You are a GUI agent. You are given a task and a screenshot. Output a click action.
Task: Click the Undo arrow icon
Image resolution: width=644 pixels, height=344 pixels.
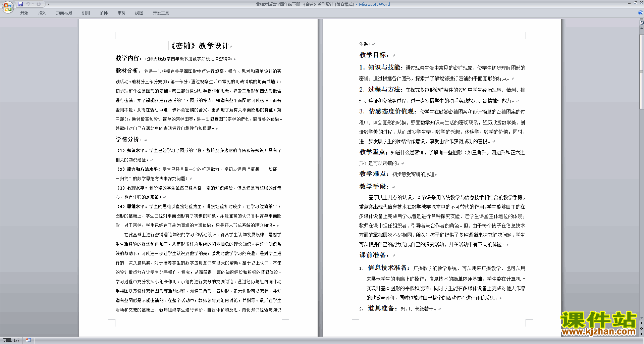[28, 4]
